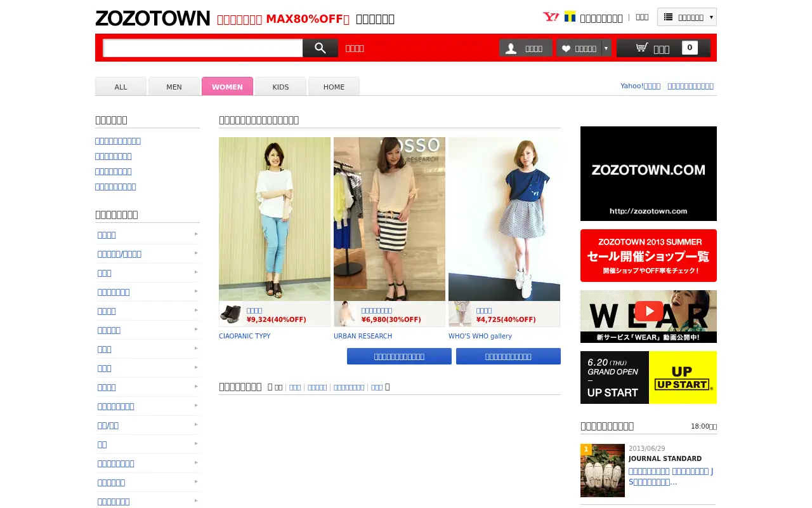This screenshot has height=508, width=812.
Task: Click the ZOZOTOWN logo
Action: coord(152,18)
